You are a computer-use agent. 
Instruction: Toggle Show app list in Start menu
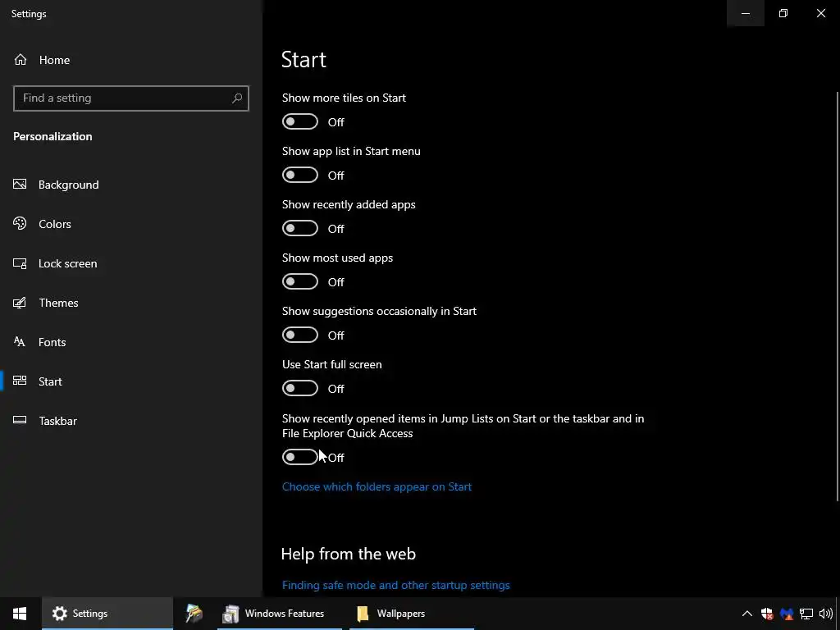pos(300,176)
